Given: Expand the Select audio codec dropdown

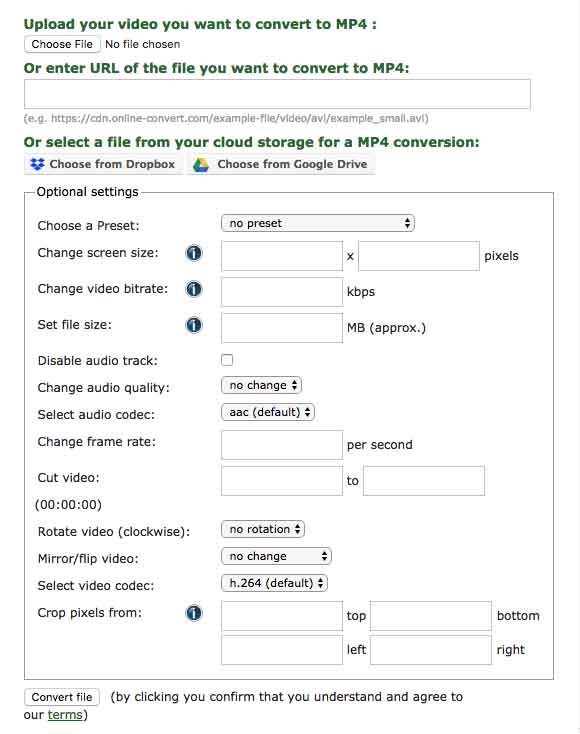Looking at the screenshot, I should tap(268, 412).
